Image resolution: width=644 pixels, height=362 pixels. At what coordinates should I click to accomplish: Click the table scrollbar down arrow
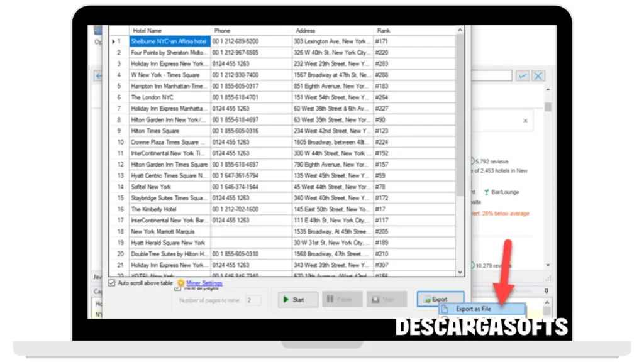(x=460, y=271)
